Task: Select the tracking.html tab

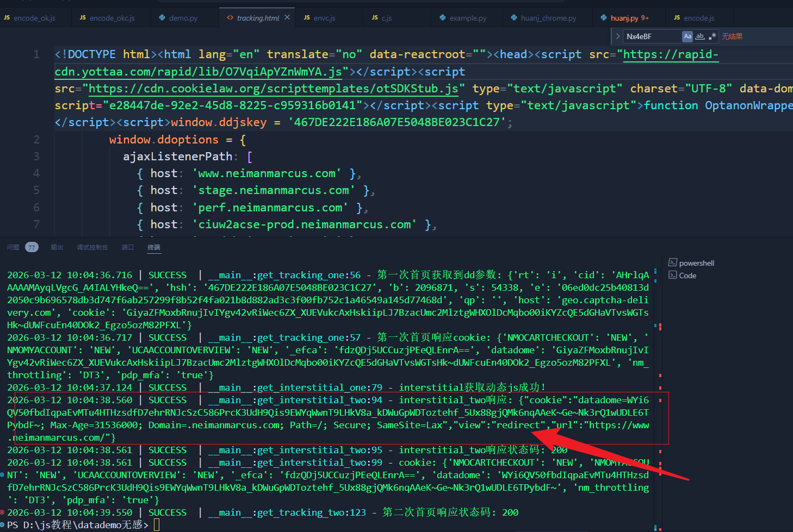Action: [258, 18]
